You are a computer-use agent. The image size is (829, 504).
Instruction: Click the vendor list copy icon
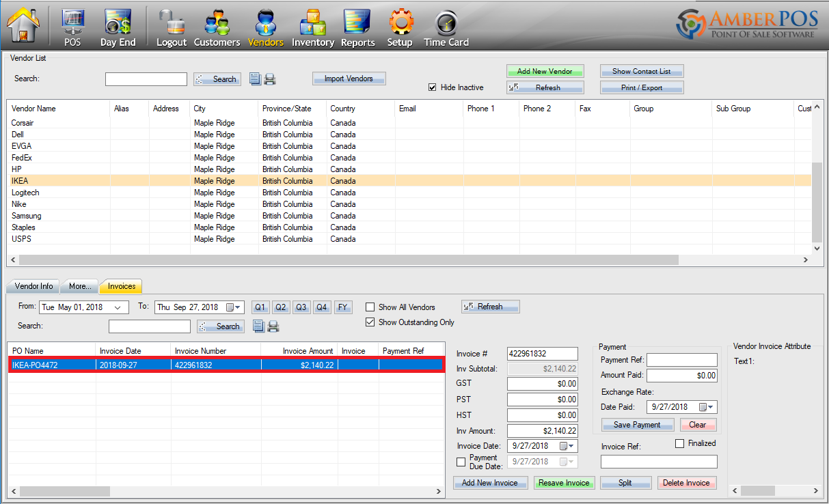(255, 79)
